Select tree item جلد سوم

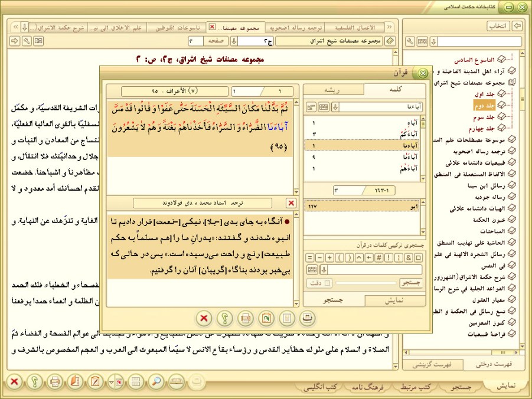(484, 117)
